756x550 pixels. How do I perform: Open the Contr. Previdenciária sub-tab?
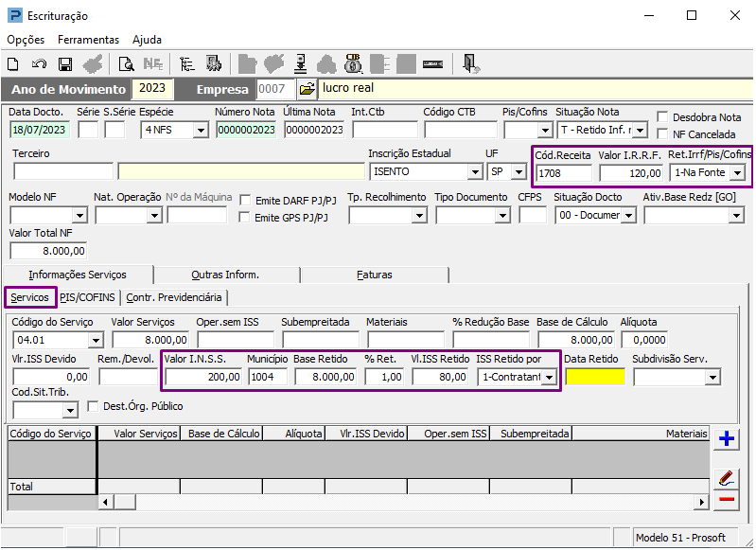click(174, 297)
